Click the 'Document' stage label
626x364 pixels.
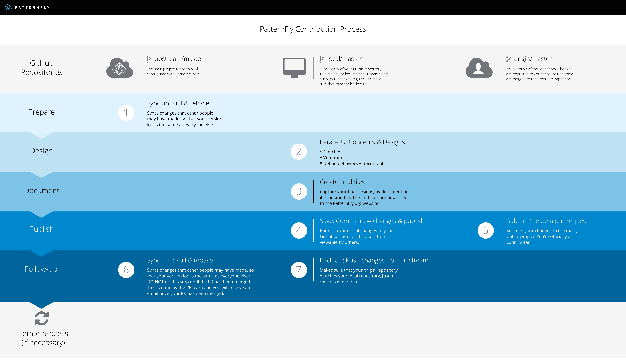42,190
